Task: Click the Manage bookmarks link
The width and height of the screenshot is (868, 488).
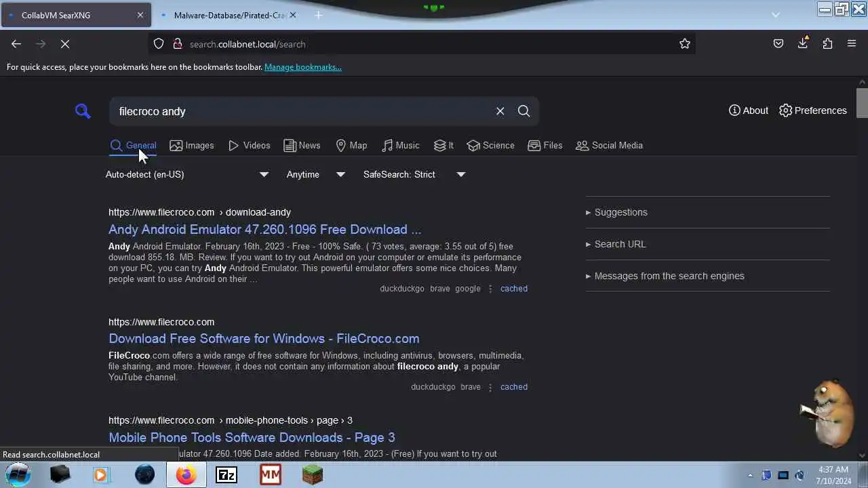Action: tap(302, 66)
